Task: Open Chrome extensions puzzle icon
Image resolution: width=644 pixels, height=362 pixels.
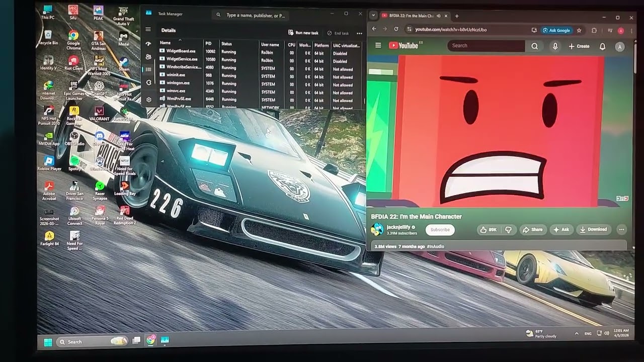Action: click(x=594, y=30)
